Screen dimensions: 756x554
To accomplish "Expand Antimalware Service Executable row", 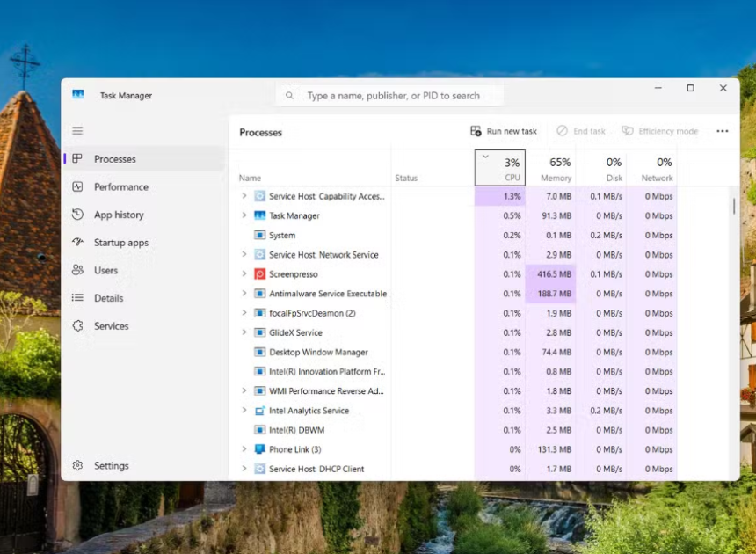I will click(x=244, y=293).
